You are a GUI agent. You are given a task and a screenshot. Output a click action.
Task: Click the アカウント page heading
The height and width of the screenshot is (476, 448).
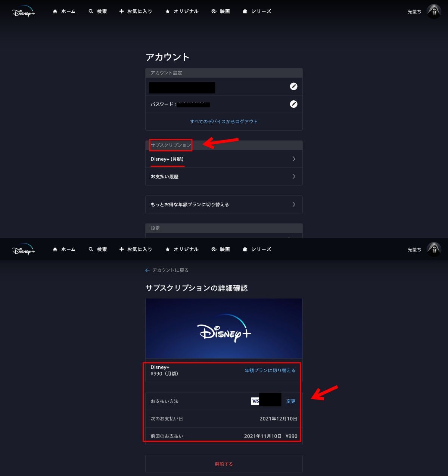click(167, 57)
